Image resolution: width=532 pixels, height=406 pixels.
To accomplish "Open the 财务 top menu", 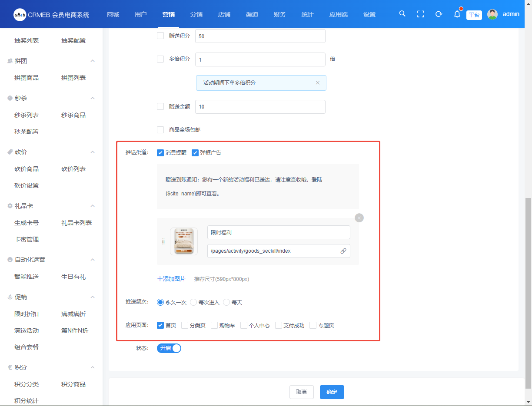I will tap(280, 14).
